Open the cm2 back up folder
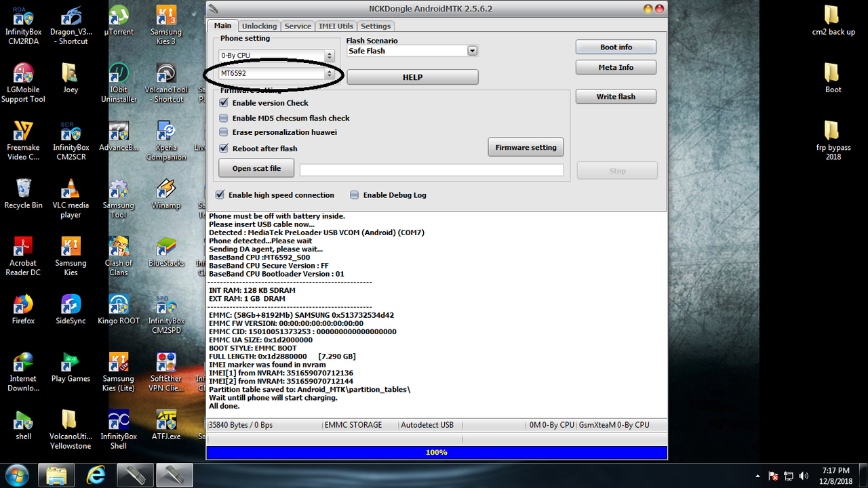This screenshot has width=868, height=488. 833,22
